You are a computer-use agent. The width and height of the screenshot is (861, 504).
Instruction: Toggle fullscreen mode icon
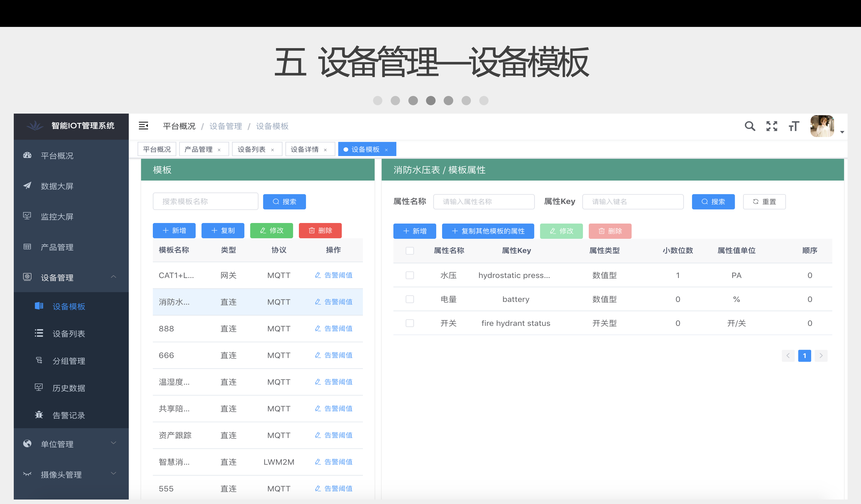click(x=772, y=126)
